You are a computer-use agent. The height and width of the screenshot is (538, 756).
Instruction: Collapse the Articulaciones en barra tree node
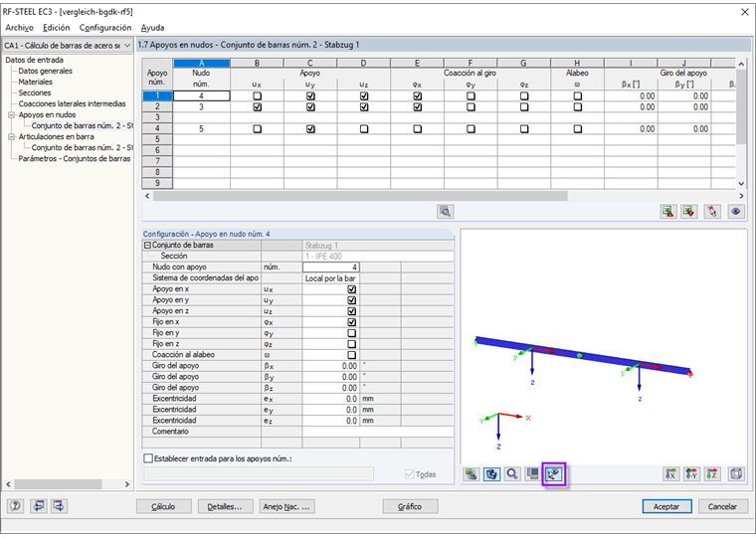(x=11, y=137)
